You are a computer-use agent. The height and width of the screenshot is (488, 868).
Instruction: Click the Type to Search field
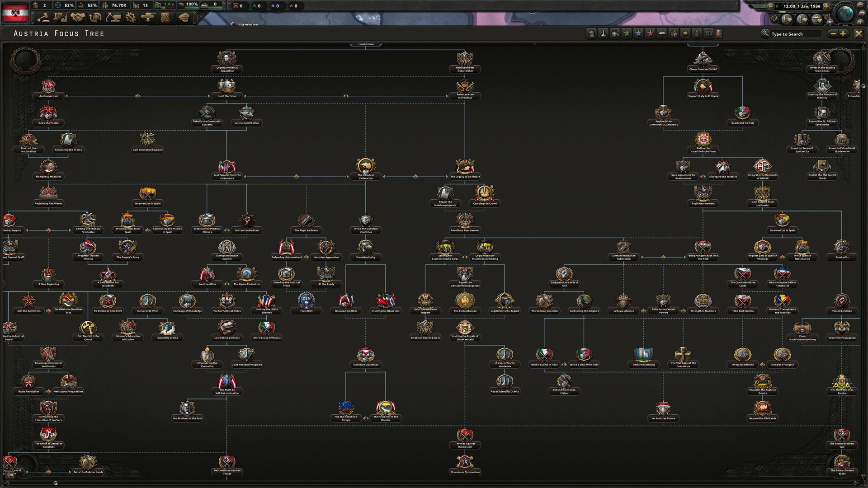pyautogui.click(x=796, y=34)
